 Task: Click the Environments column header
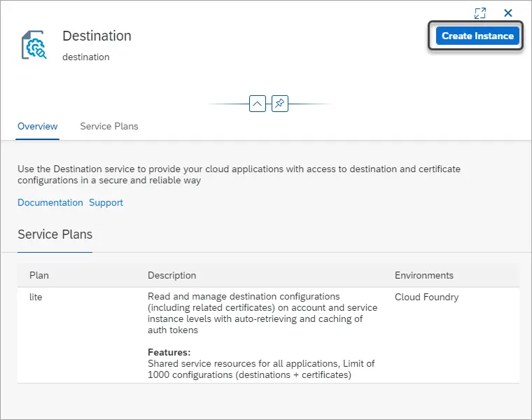[424, 275]
